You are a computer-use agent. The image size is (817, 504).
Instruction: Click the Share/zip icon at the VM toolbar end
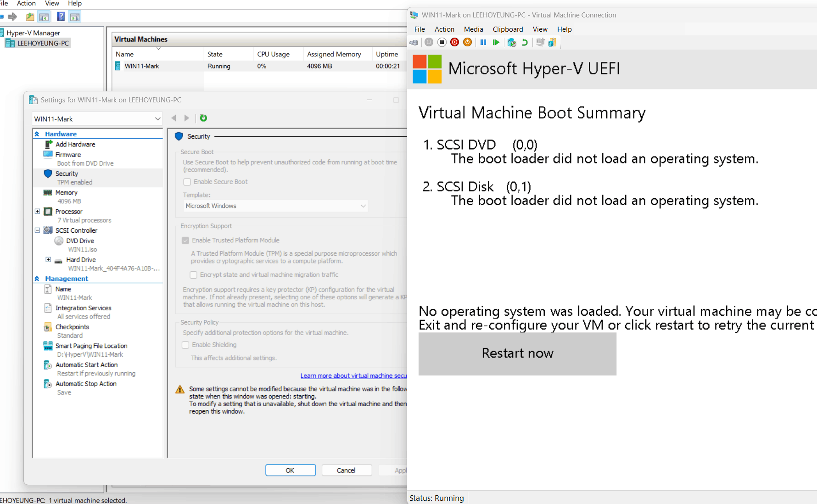click(x=552, y=42)
